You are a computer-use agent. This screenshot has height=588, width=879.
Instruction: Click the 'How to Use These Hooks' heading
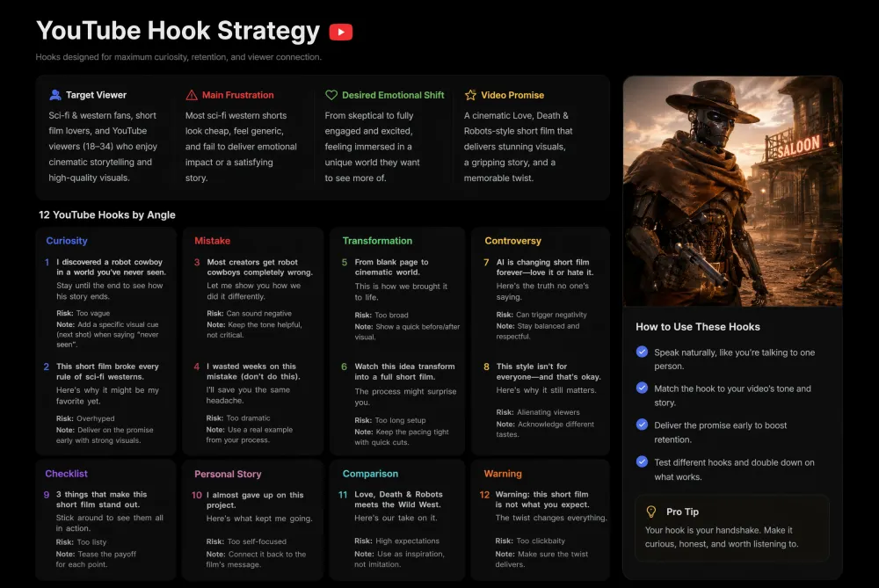pos(698,327)
